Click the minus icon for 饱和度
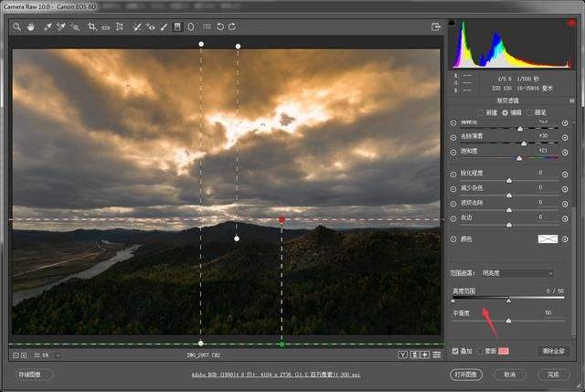 453,153
